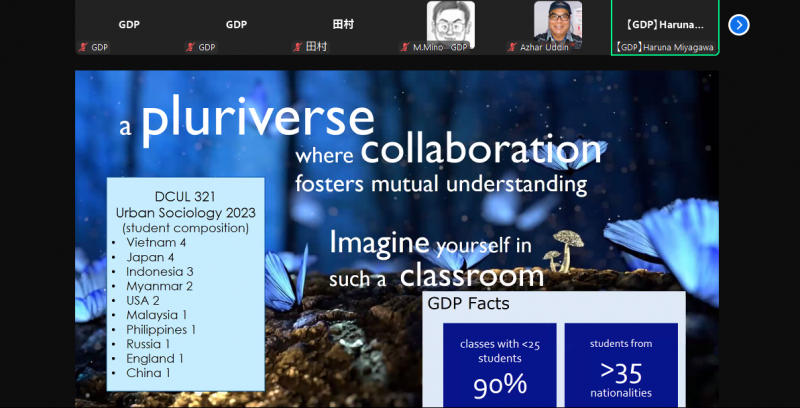
Task: Click the word 'classroom' on the slide
Action: click(472, 276)
